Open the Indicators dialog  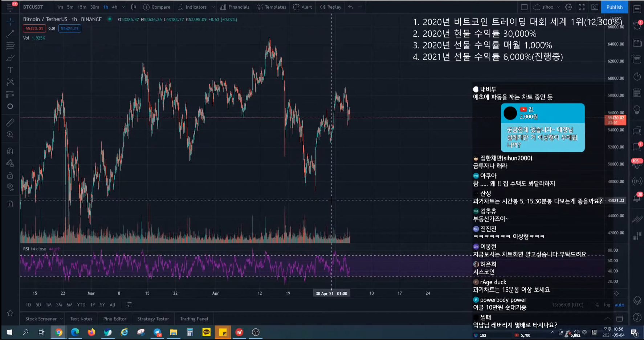click(x=192, y=7)
